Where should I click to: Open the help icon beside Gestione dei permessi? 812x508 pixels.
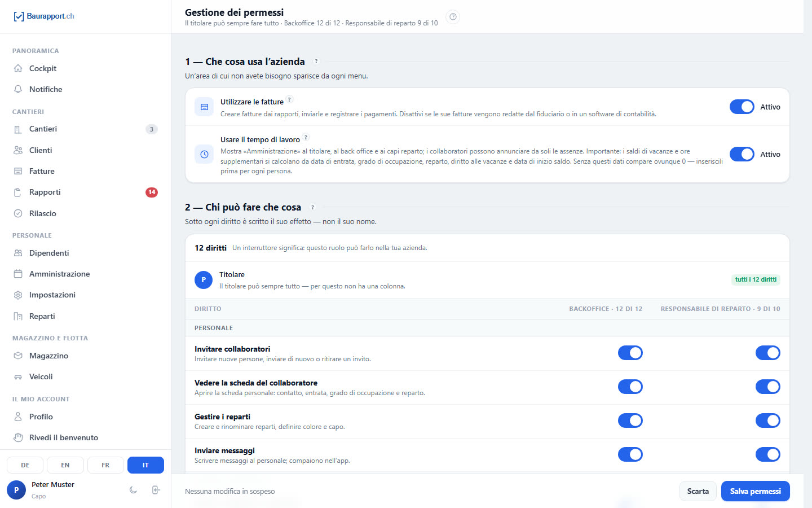(453, 17)
